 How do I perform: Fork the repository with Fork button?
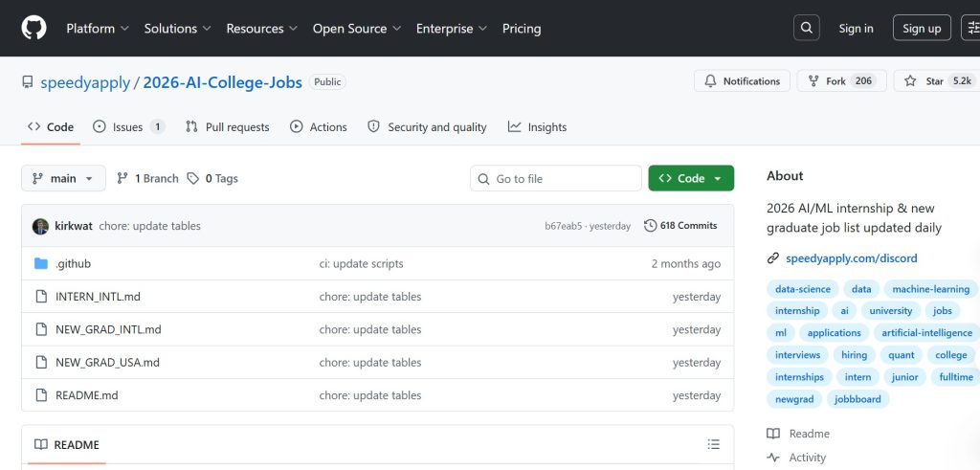(841, 81)
